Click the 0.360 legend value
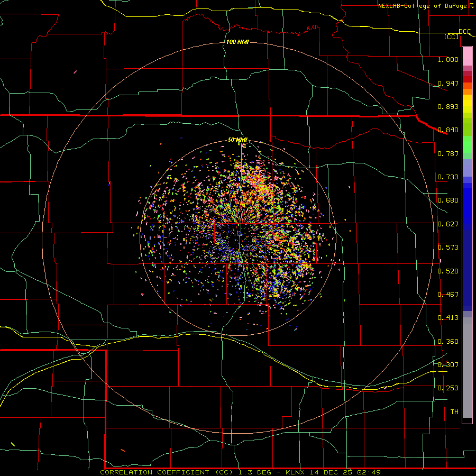 [448, 342]
